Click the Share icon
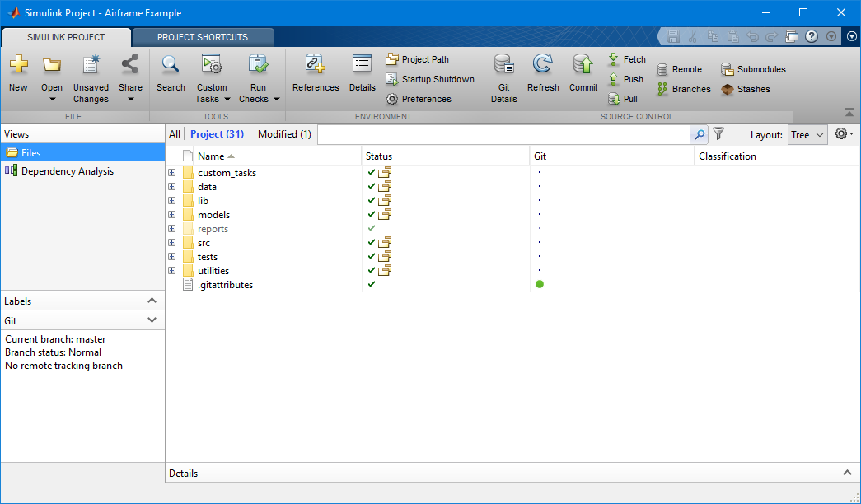Screen dimensions: 861x504 point(130,64)
